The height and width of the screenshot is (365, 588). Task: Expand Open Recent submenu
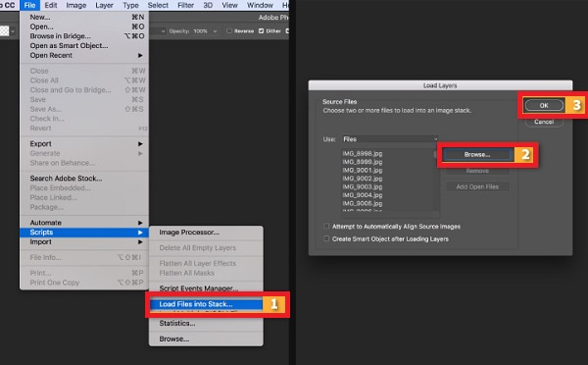point(84,55)
